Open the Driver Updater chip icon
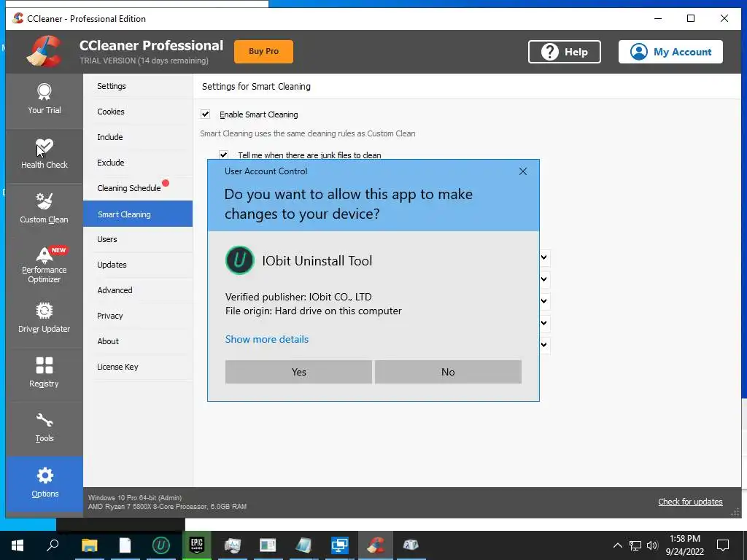The image size is (747, 560). click(x=44, y=311)
